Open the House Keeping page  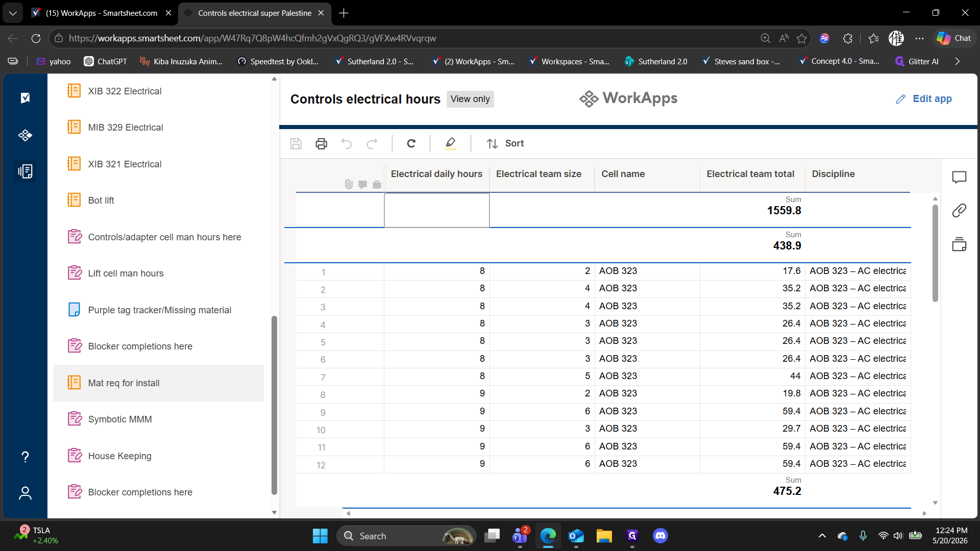pos(158,456)
